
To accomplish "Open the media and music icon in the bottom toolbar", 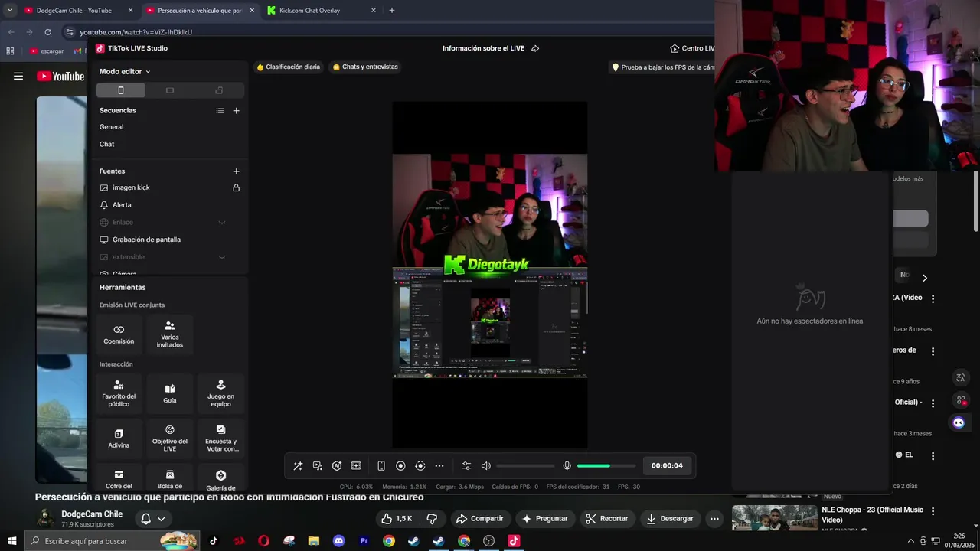I will (318, 465).
